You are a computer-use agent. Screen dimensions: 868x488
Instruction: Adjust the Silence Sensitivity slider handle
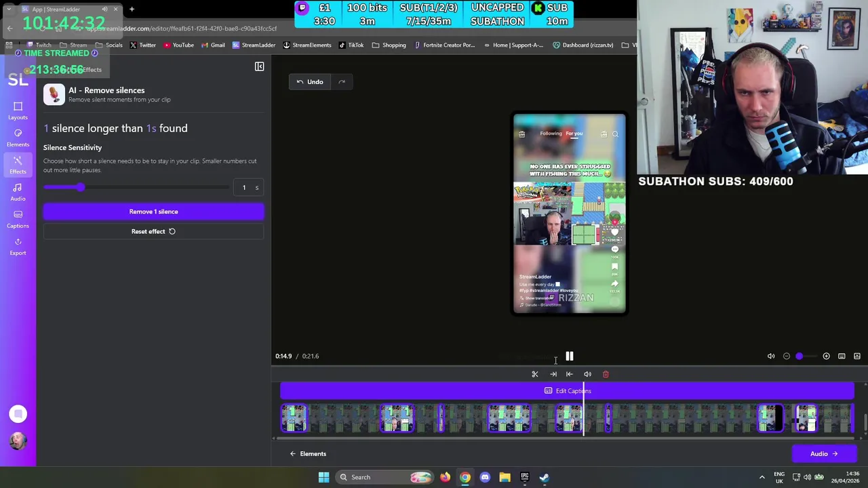click(81, 187)
